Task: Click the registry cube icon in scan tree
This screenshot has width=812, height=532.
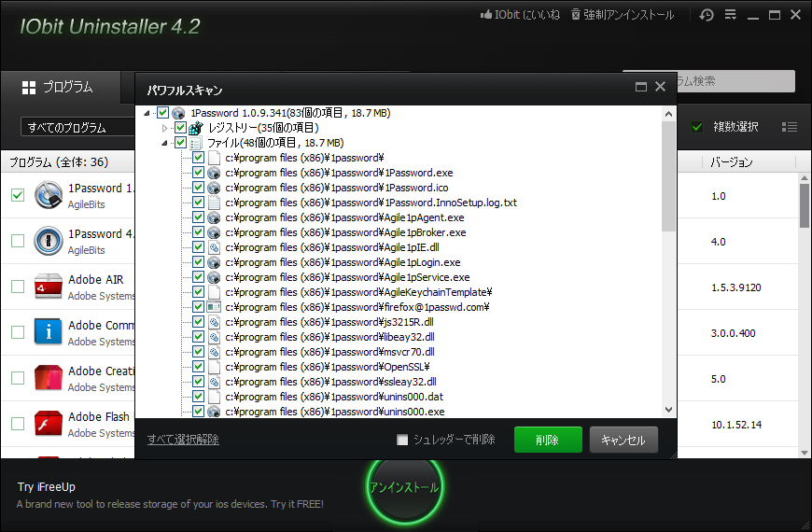Action: [196, 128]
